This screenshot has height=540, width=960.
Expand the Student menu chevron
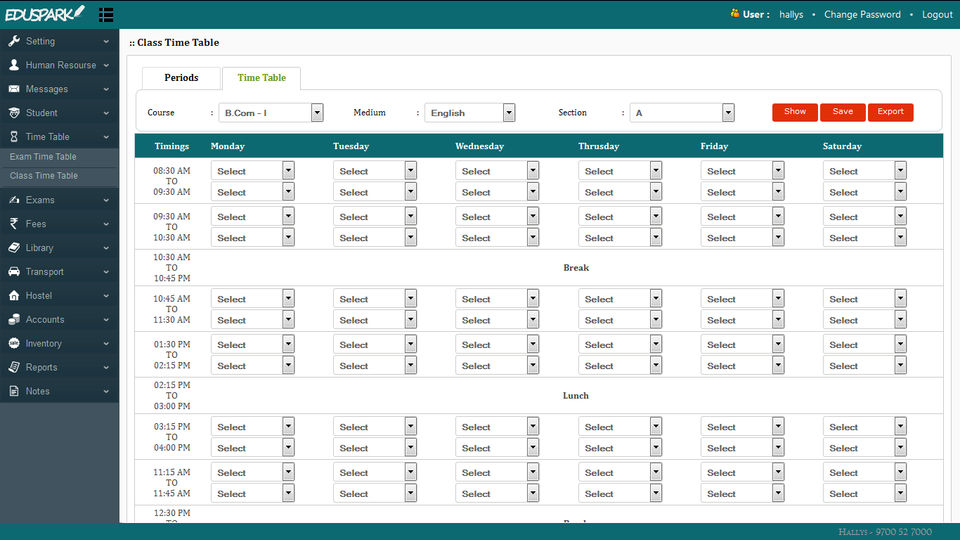pyautogui.click(x=106, y=113)
